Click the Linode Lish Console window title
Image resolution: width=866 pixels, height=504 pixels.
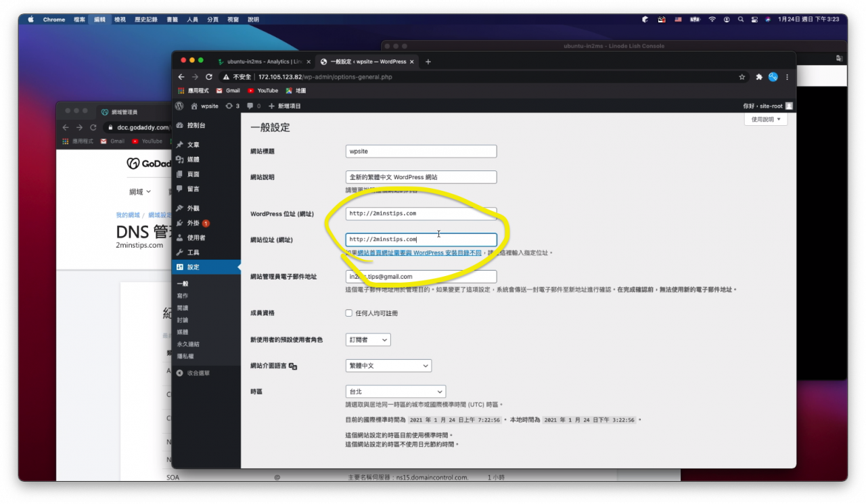614,46
